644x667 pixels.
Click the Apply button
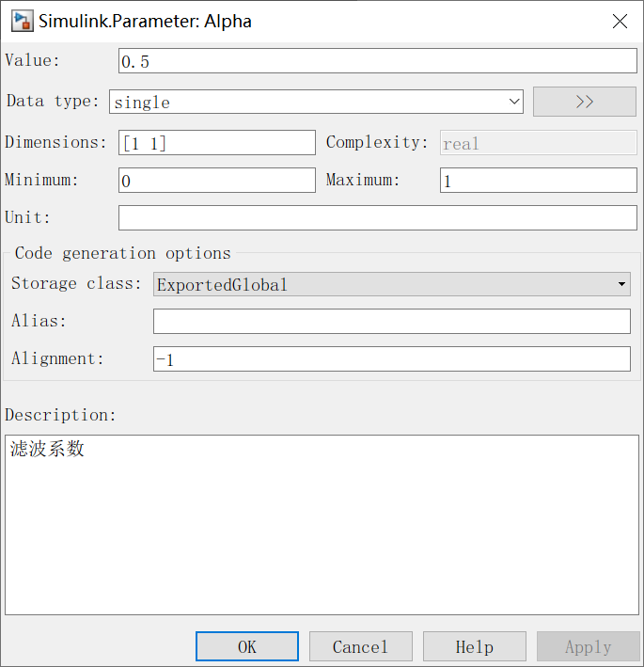coord(588,646)
